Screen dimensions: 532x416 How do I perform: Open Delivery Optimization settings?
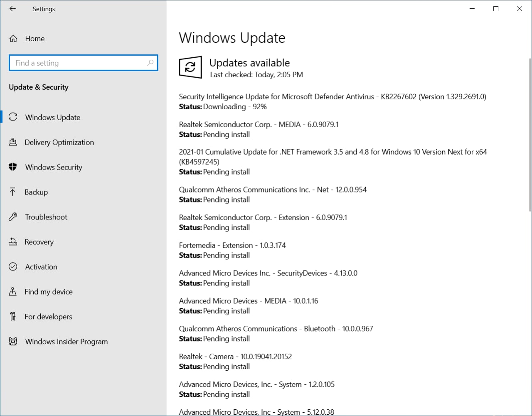tap(83, 142)
